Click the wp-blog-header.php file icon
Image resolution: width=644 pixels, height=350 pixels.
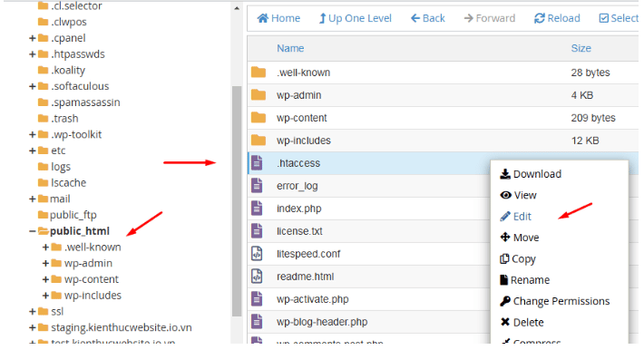[x=257, y=322]
